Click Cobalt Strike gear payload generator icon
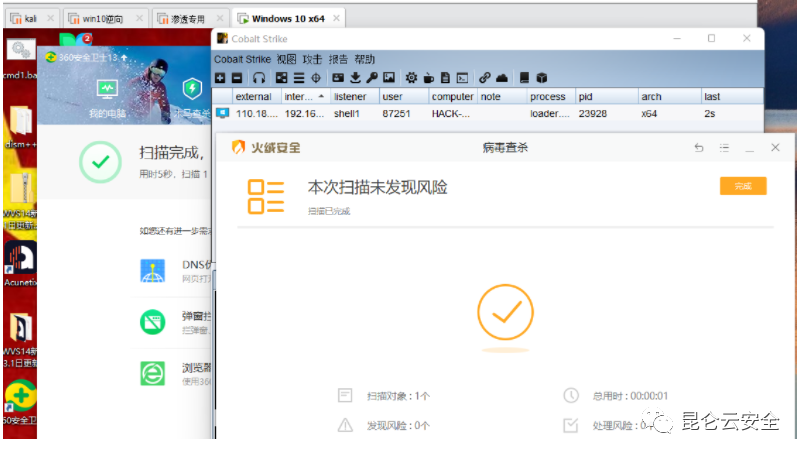 411,78
